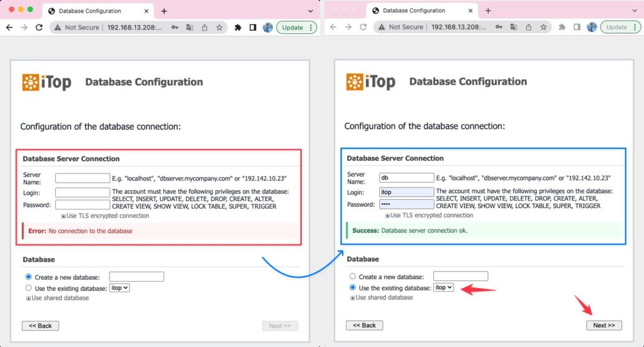The image size is (644, 347).
Task: Open the profile avatar in right browser window
Action: (x=592, y=27)
